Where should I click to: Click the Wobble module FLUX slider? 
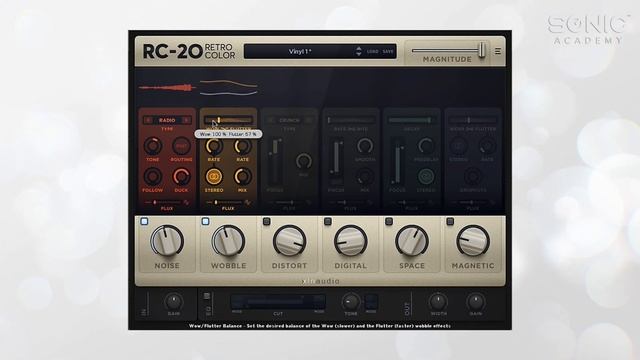point(225,202)
